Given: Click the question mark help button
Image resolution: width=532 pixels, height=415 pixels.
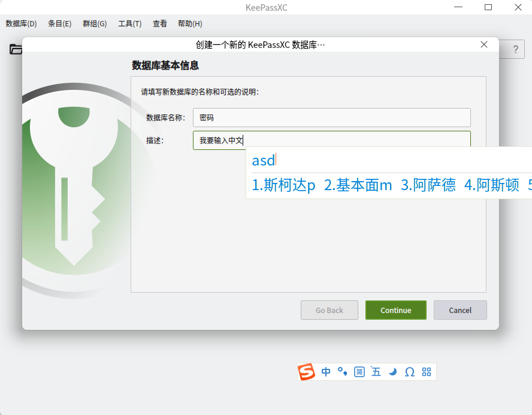Looking at the screenshot, I should pyautogui.click(x=515, y=50).
